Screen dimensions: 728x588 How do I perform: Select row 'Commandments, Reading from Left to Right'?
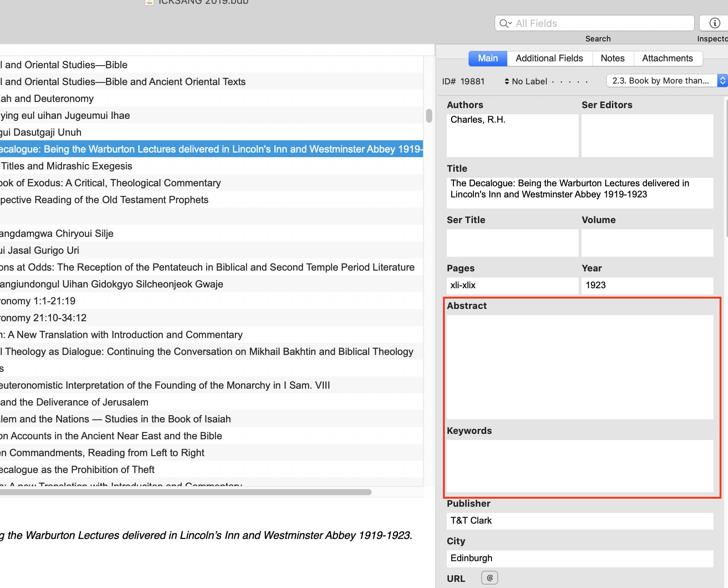(x=212, y=453)
